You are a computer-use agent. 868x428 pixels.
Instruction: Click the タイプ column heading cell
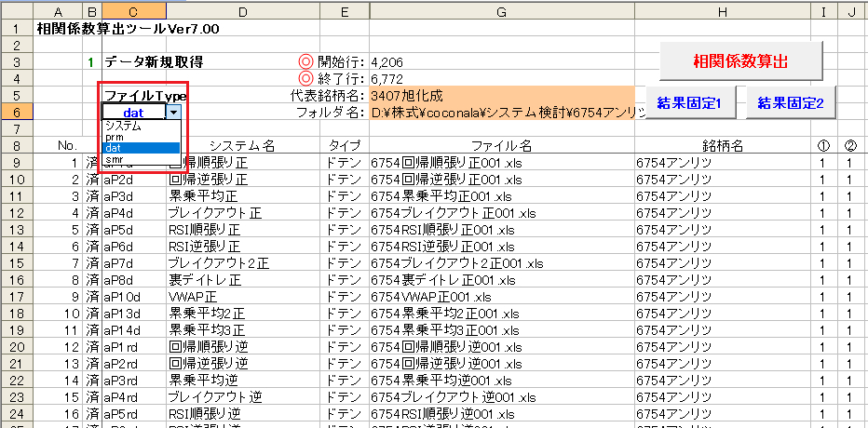[345, 146]
